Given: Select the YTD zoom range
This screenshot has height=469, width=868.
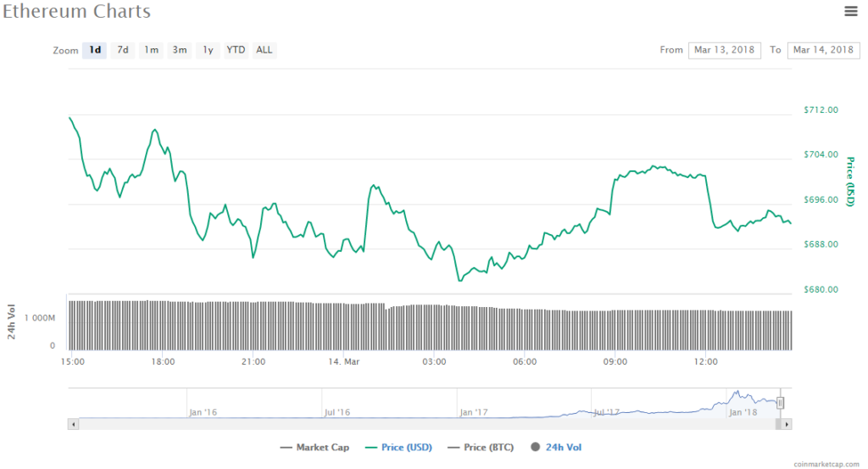Looking at the screenshot, I should pyautogui.click(x=236, y=50).
